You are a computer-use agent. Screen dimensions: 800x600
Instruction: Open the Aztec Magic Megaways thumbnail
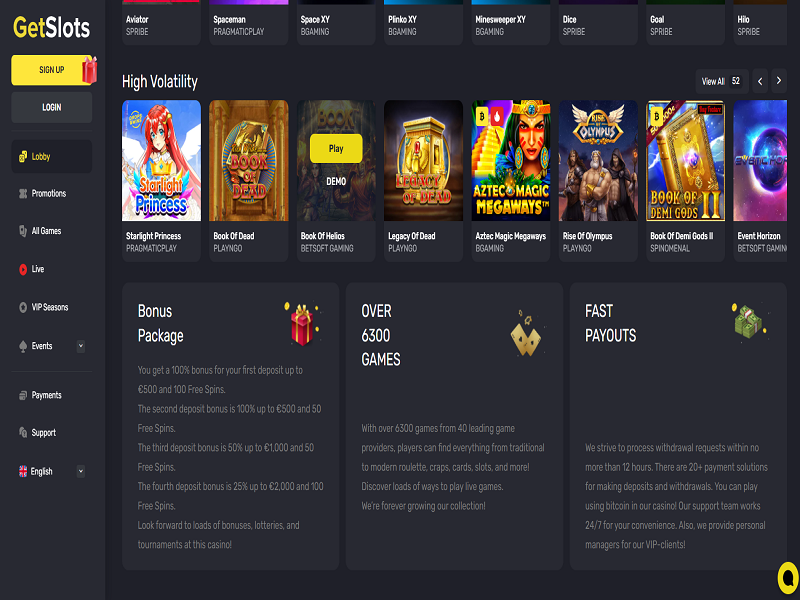pos(511,161)
